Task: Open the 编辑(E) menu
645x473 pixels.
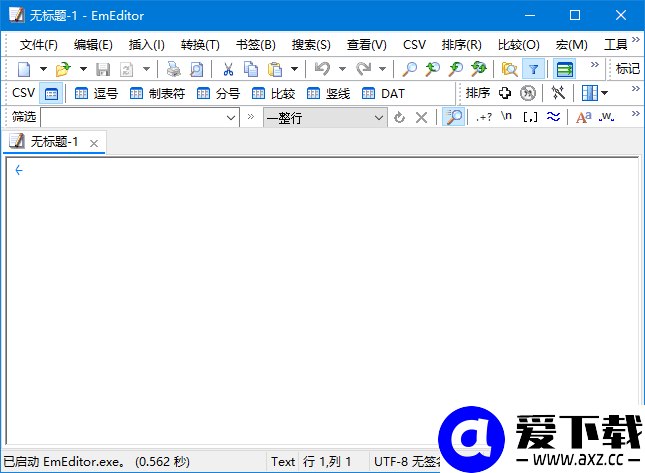Action: click(93, 44)
